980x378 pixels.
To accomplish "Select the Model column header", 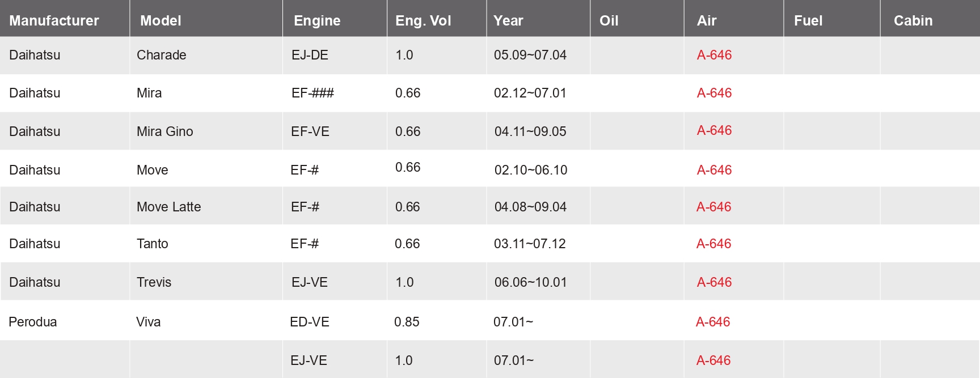I will pos(160,21).
